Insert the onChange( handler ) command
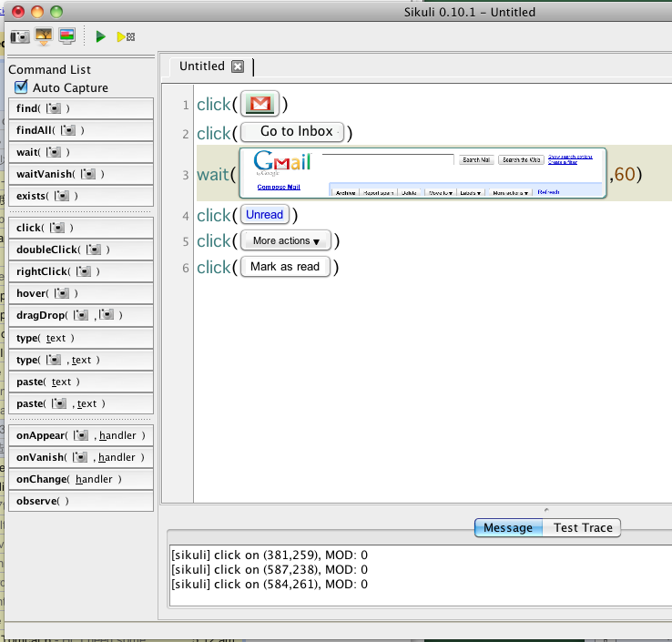Screen dimensions: 672x642 pyautogui.click(x=81, y=479)
